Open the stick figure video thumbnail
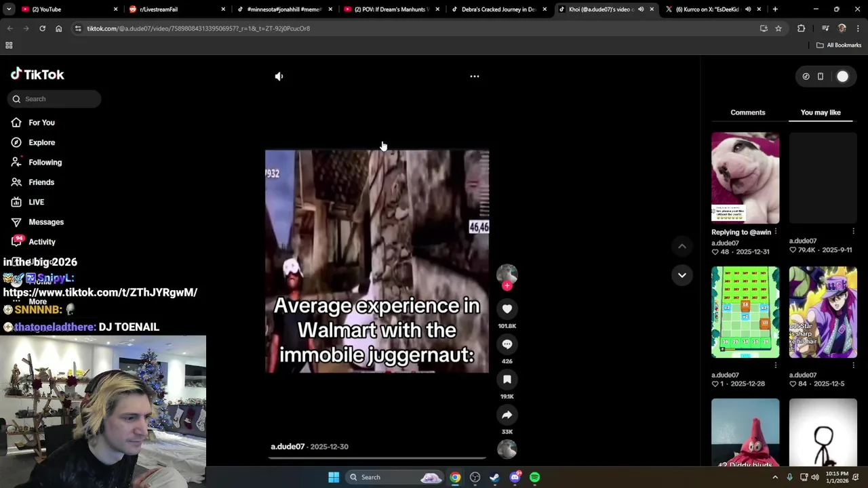The image size is (868, 488). pyautogui.click(x=823, y=432)
